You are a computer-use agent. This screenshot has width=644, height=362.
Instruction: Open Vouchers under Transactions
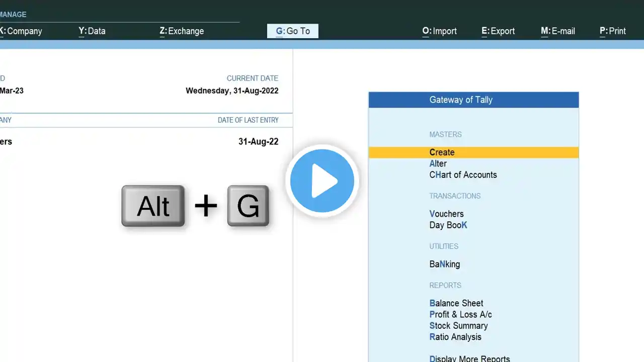click(446, 214)
